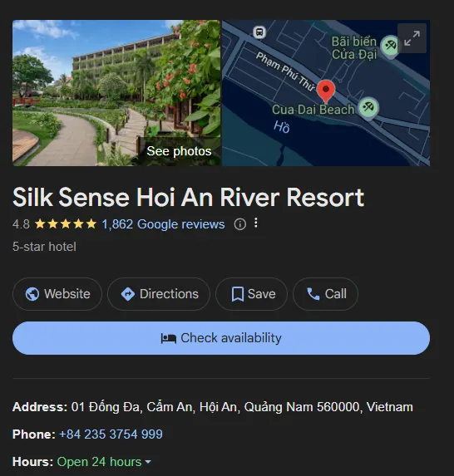Save the resort to your list
The width and height of the screenshot is (454, 476).
tap(251, 294)
